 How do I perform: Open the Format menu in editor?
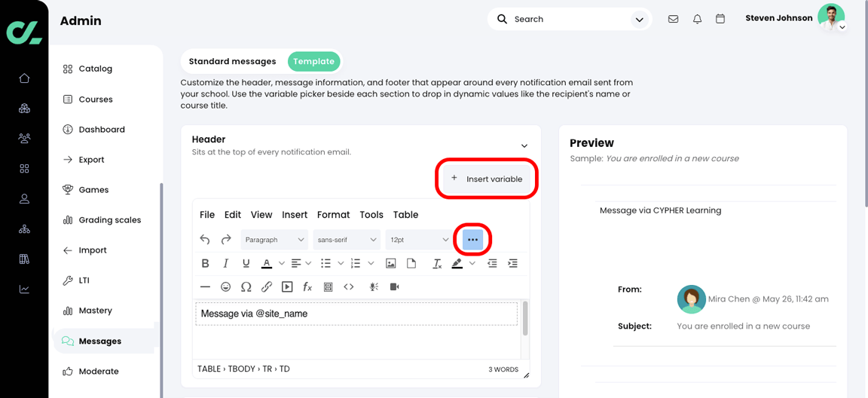pyautogui.click(x=333, y=215)
